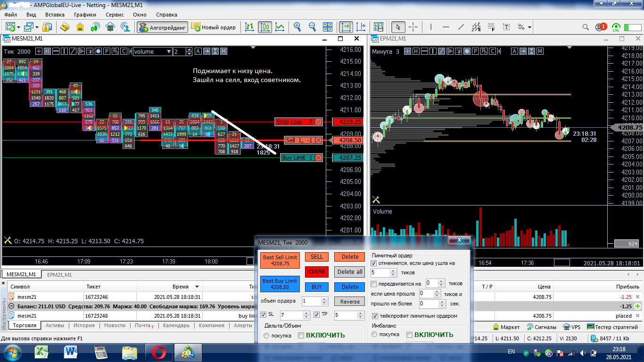Screen dimensions: 644x362
Task: Click the BUY button in the order panel
Action: pyautogui.click(x=317, y=287)
